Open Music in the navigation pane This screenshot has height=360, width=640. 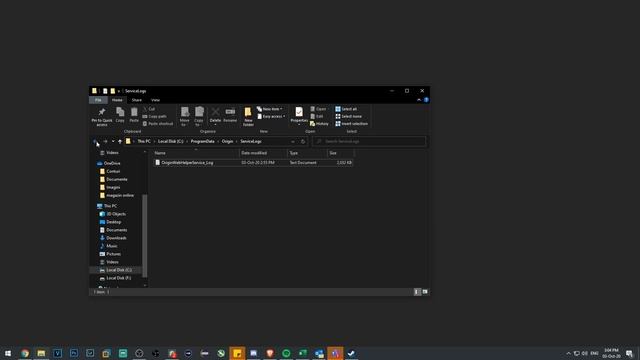coord(111,246)
